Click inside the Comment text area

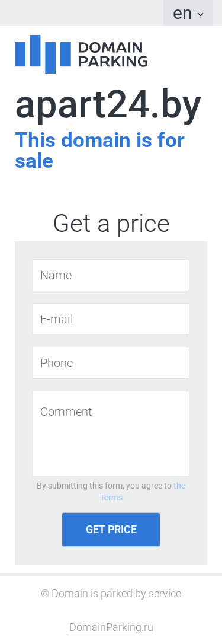pos(111,433)
